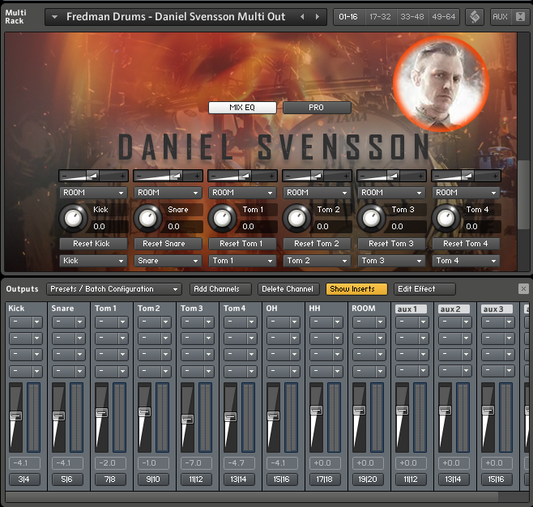The image size is (533, 507).
Task: Open Presets / Batch Configuration menu
Action: [114, 289]
